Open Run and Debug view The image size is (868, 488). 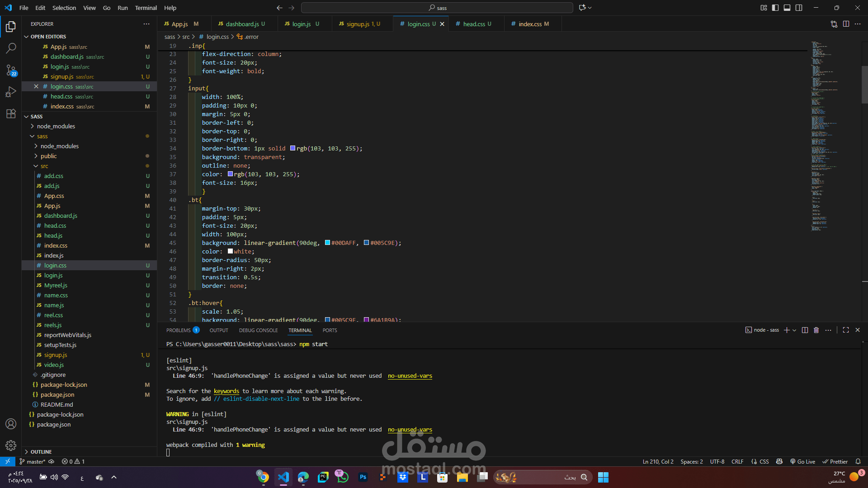pos(11,92)
